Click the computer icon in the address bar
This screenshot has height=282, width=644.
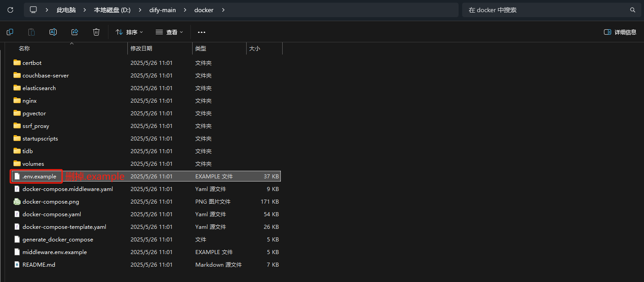click(33, 10)
